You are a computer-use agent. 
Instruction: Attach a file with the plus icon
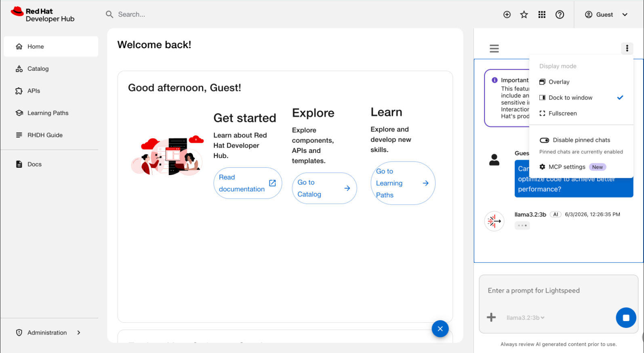(491, 317)
